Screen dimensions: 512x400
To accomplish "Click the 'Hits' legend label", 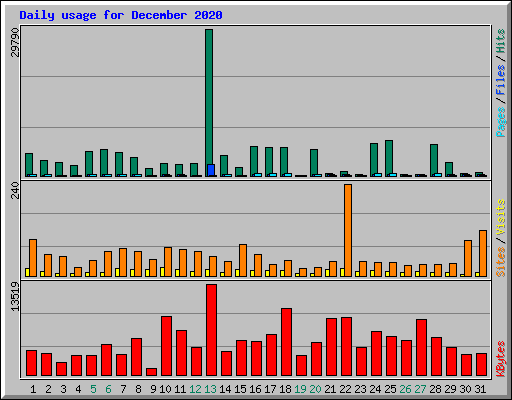I will tap(501, 41).
